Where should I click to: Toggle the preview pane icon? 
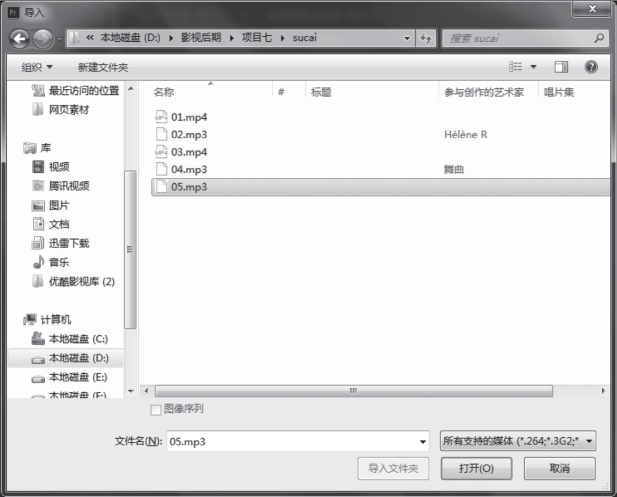561,67
